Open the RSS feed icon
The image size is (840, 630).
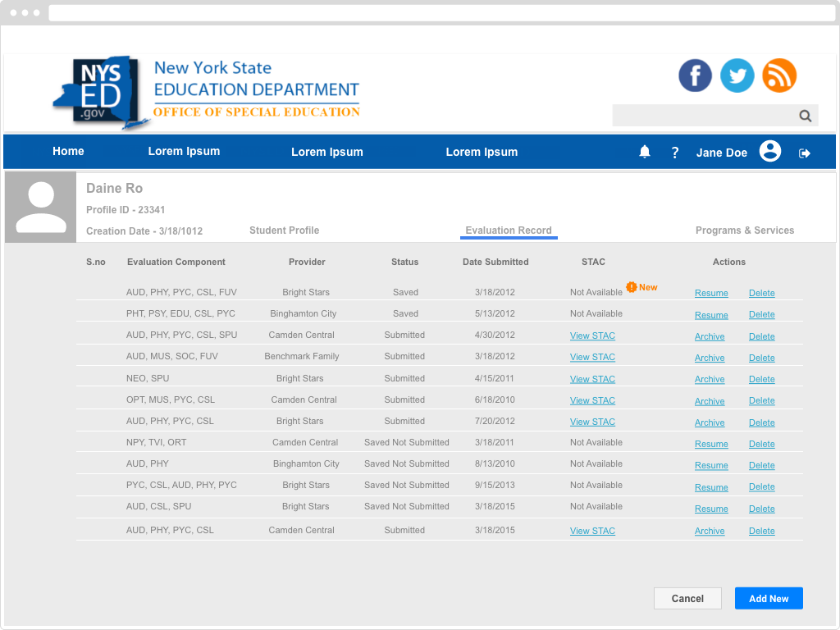(x=779, y=75)
